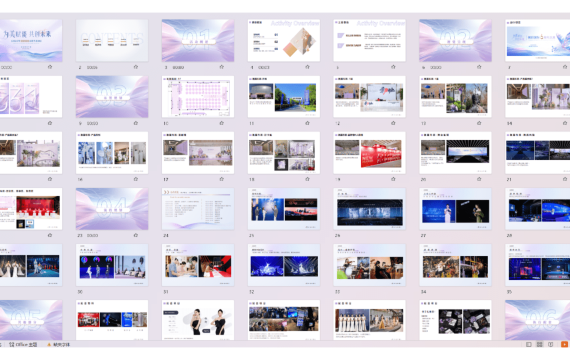Start slideshow with the orange play button
570x360 pixels.
pyautogui.click(x=564, y=344)
